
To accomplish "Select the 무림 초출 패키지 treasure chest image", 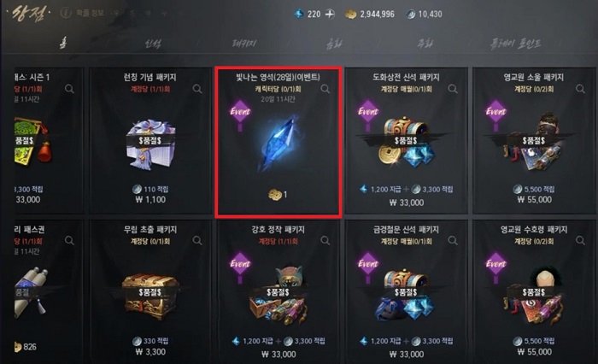I will tap(150, 296).
